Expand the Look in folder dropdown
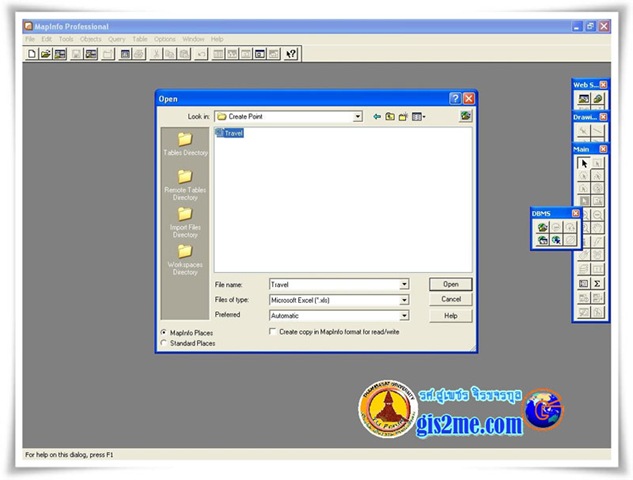 357,117
